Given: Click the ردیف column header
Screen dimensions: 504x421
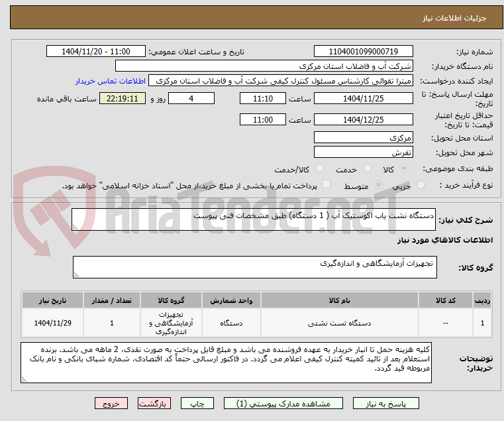Looking at the screenshot, I should pyautogui.click(x=482, y=300).
